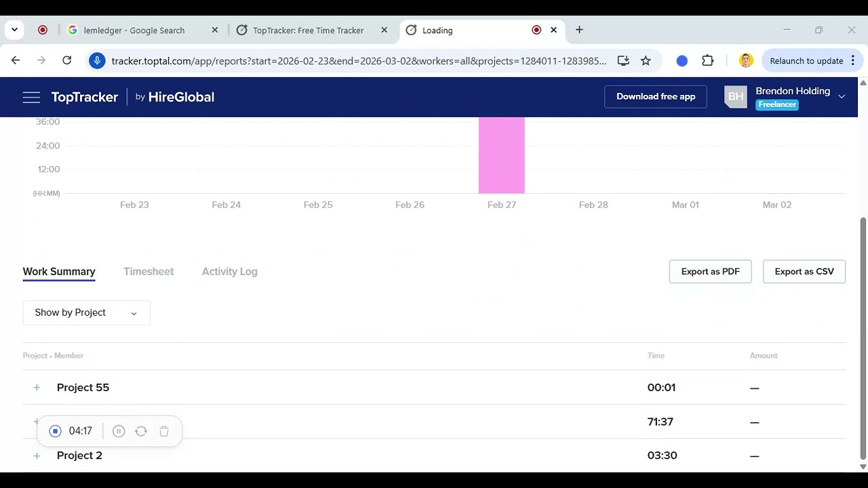Viewport: 868px width, 488px height.
Task: Stop the floating timer recording
Action: 56,431
